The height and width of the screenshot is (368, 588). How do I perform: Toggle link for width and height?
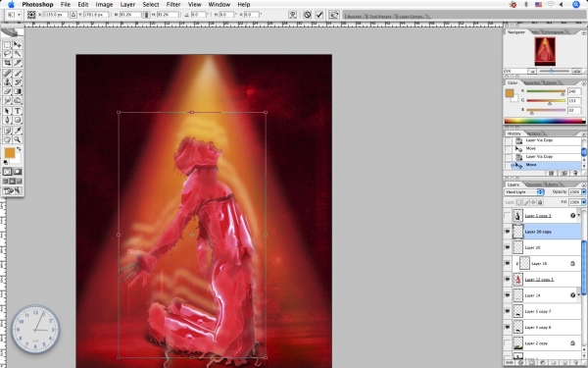(146, 15)
